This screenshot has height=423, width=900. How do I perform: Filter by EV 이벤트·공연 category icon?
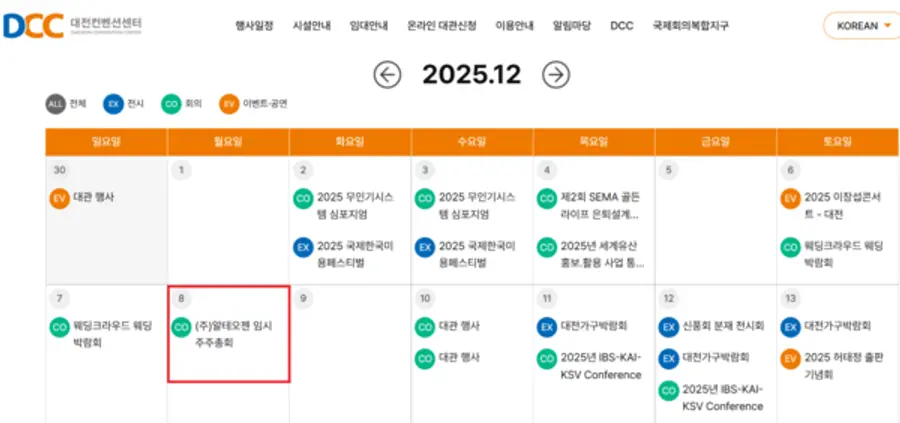[230, 103]
